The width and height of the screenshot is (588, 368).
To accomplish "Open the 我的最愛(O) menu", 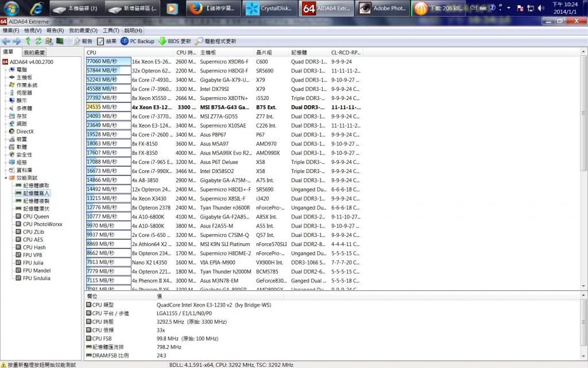I will 83,30.
